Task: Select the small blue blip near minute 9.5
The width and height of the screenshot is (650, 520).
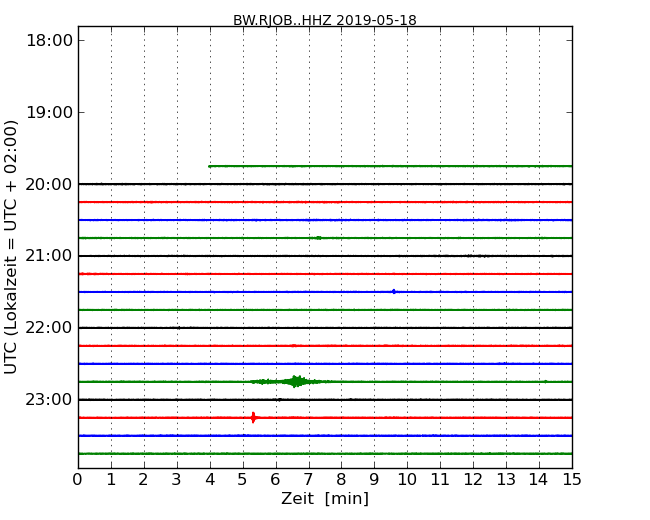Action: pyautogui.click(x=394, y=292)
